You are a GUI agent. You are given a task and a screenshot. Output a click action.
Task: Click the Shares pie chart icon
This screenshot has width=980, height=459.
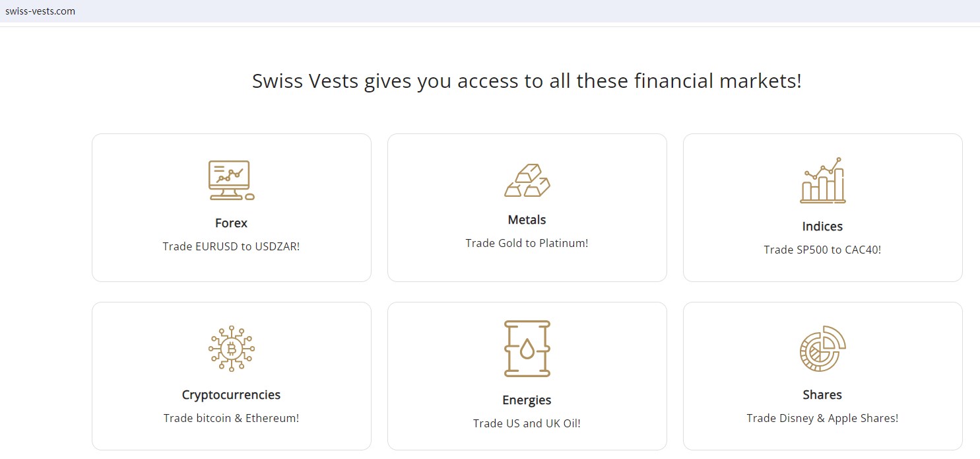tap(822, 349)
